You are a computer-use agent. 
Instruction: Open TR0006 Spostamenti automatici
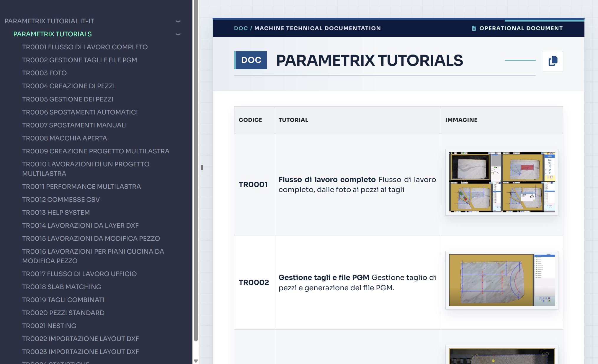click(x=80, y=112)
